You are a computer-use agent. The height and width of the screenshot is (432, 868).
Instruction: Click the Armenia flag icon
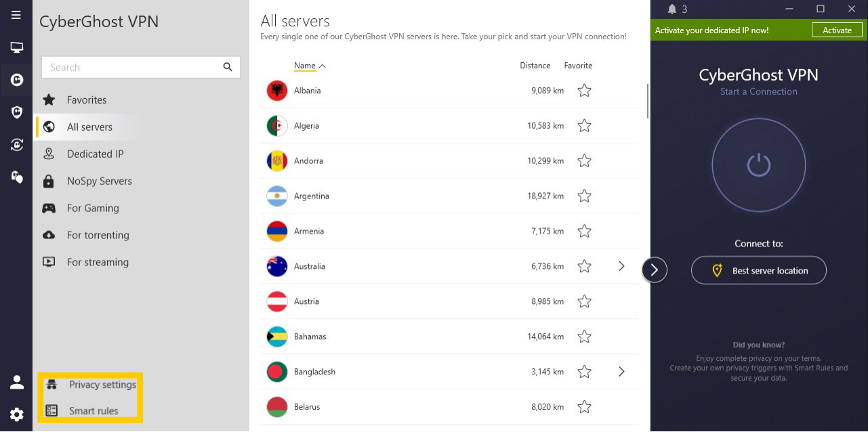(x=277, y=231)
